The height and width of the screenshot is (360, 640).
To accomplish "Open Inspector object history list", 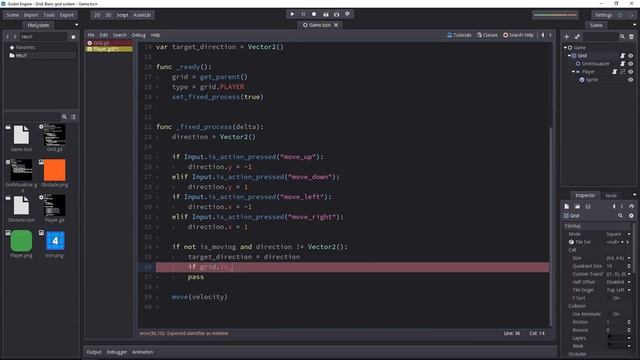I will tap(631, 207).
